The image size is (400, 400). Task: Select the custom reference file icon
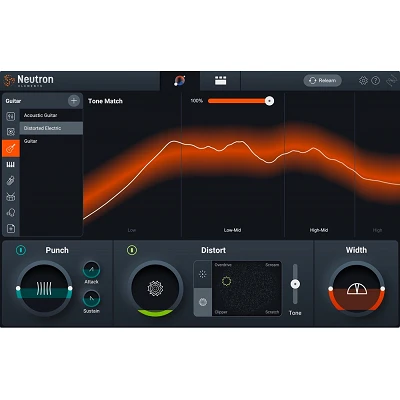click(x=11, y=229)
